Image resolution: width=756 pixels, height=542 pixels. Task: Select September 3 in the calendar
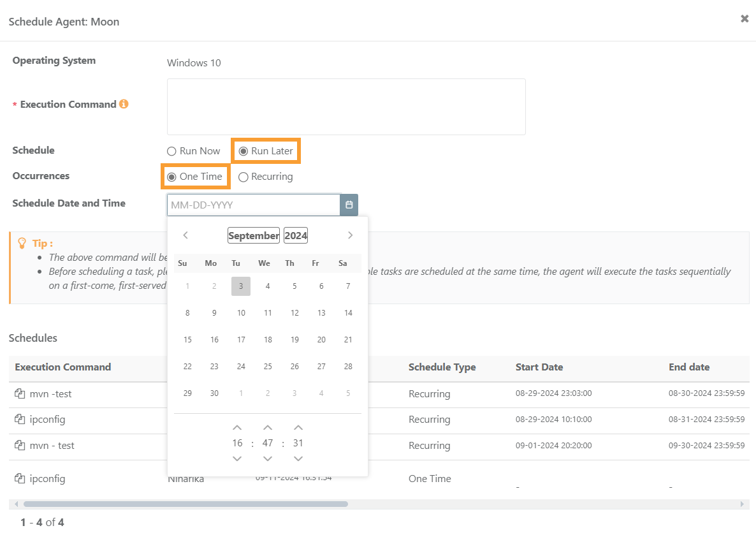(x=240, y=286)
